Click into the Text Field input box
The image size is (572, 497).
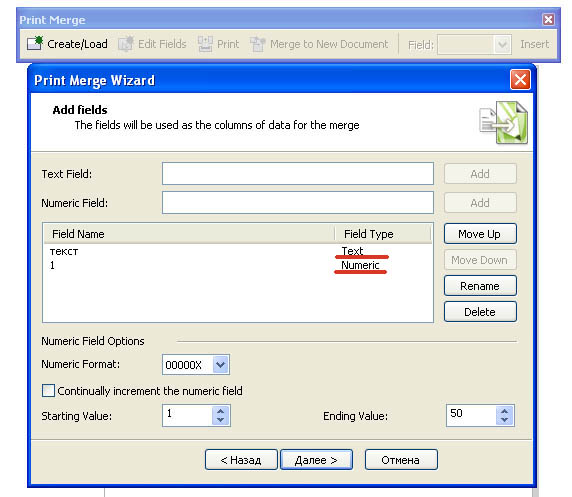[298, 174]
